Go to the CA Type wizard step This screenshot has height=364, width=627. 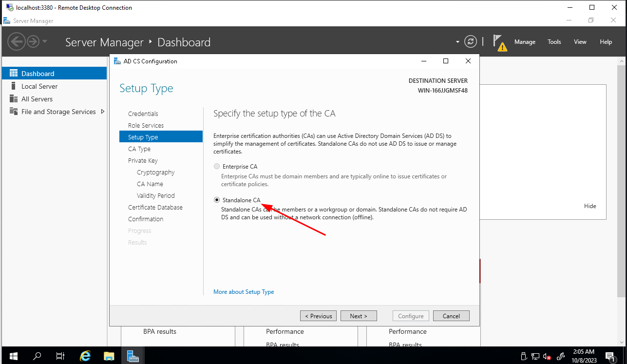tap(139, 149)
